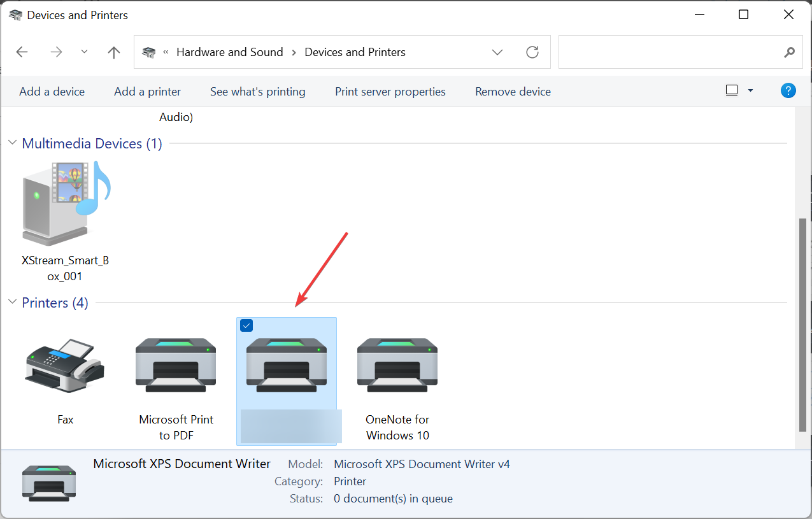
Task: Collapse the Multimedia Devices group
Action: coord(13,143)
